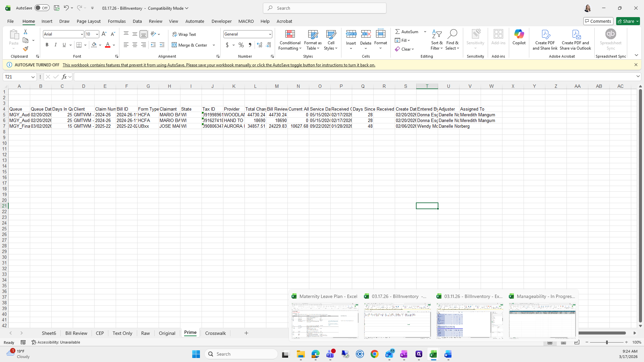This screenshot has height=362, width=644.
Task: Click the Format Painter brush icon
Action: pyautogui.click(x=25, y=49)
